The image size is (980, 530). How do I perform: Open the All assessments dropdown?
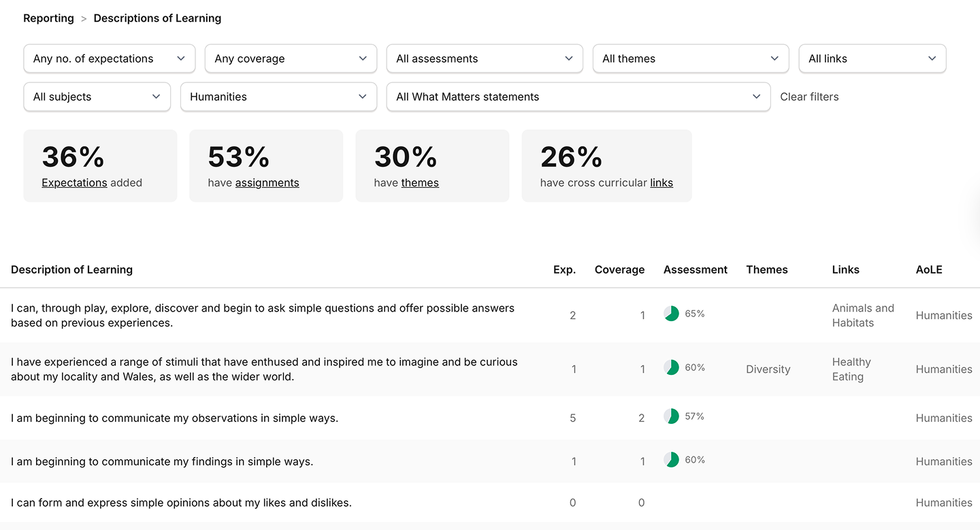(485, 59)
